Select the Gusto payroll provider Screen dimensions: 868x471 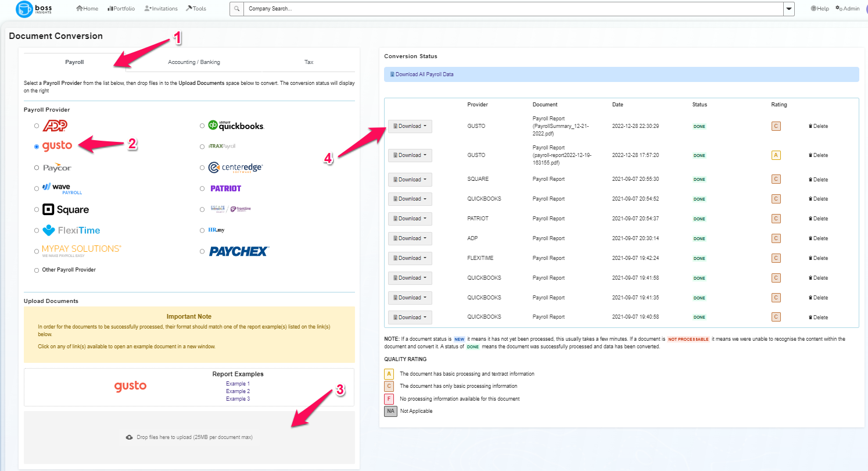(x=37, y=147)
